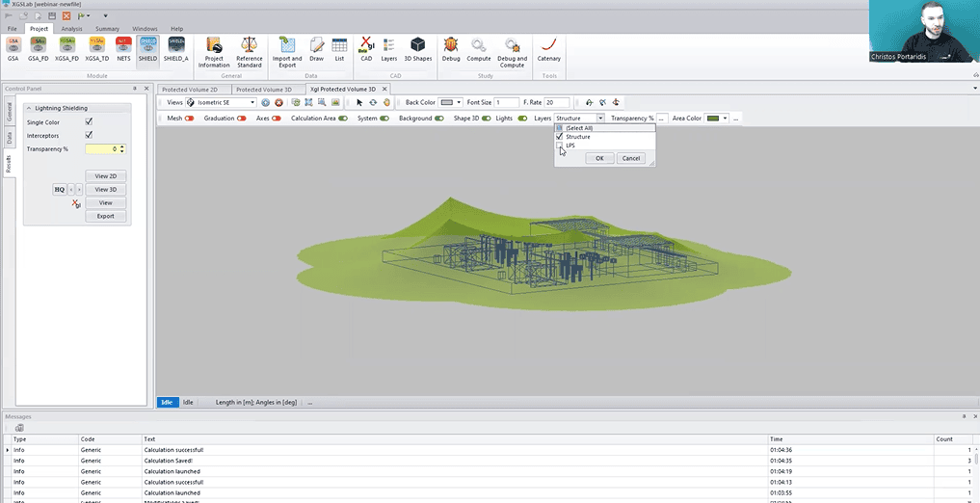The height and width of the screenshot is (503, 980).
Task: Run the Debug study
Action: click(x=451, y=49)
